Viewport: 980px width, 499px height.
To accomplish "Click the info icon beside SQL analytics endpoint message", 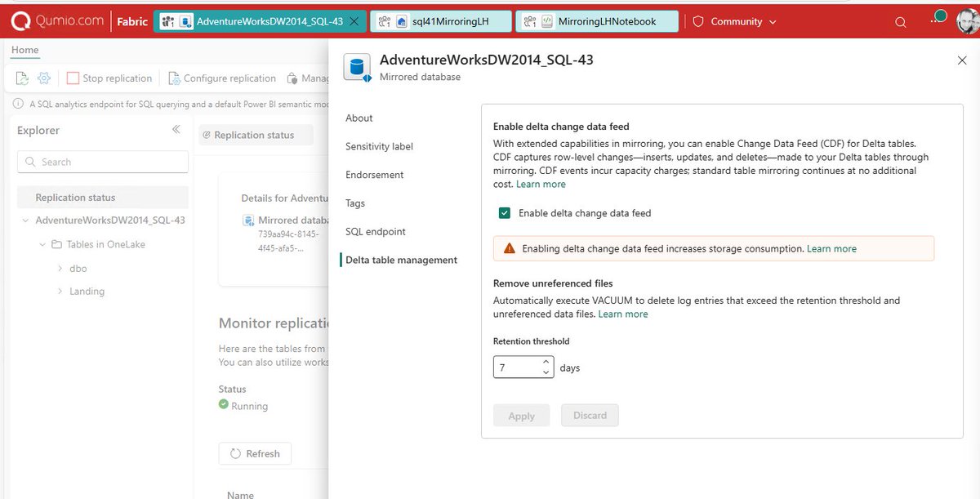I will (19, 105).
